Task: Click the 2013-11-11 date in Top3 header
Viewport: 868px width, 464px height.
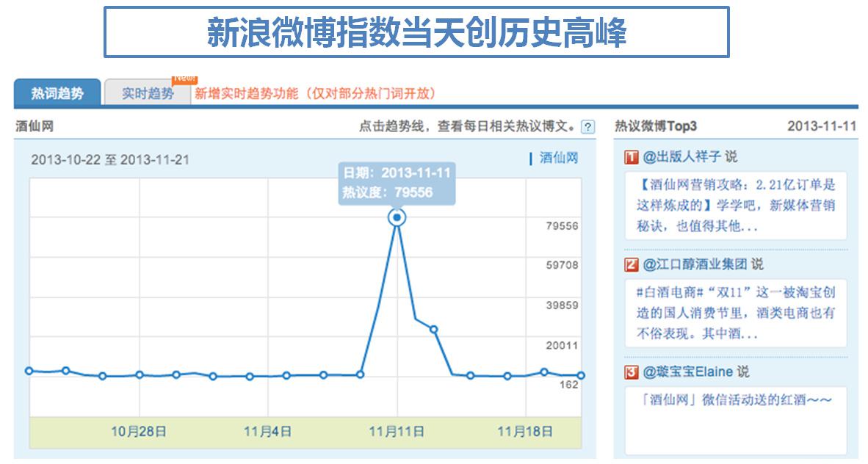Action: [x=822, y=126]
